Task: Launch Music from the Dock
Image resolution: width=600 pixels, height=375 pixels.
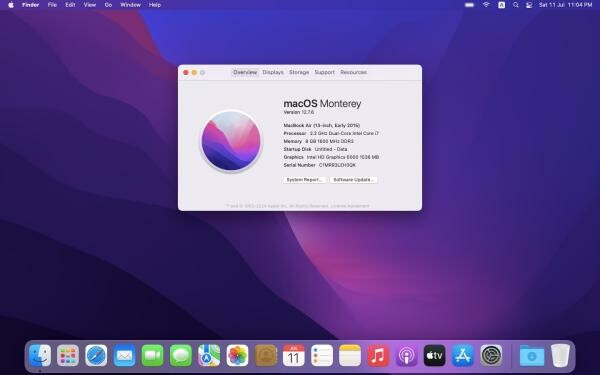Action: point(378,355)
